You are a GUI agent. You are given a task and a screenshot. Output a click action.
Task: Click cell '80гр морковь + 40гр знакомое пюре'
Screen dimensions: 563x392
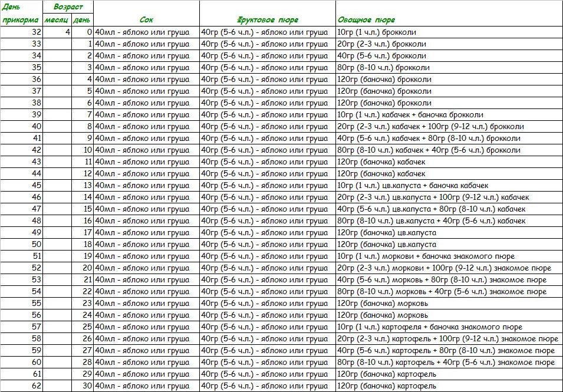pyautogui.click(x=449, y=291)
